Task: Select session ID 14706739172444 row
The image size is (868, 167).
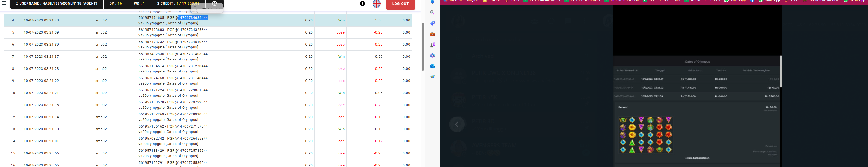Action: pos(696,88)
